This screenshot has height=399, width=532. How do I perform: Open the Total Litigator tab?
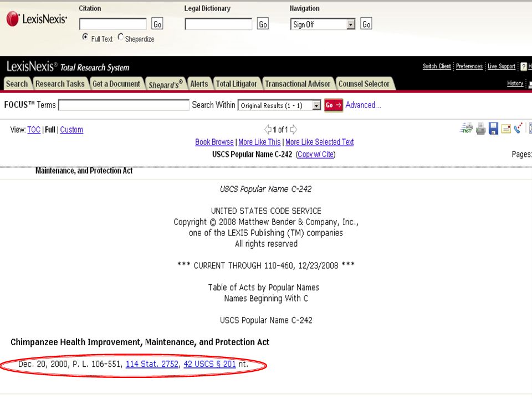click(x=237, y=84)
